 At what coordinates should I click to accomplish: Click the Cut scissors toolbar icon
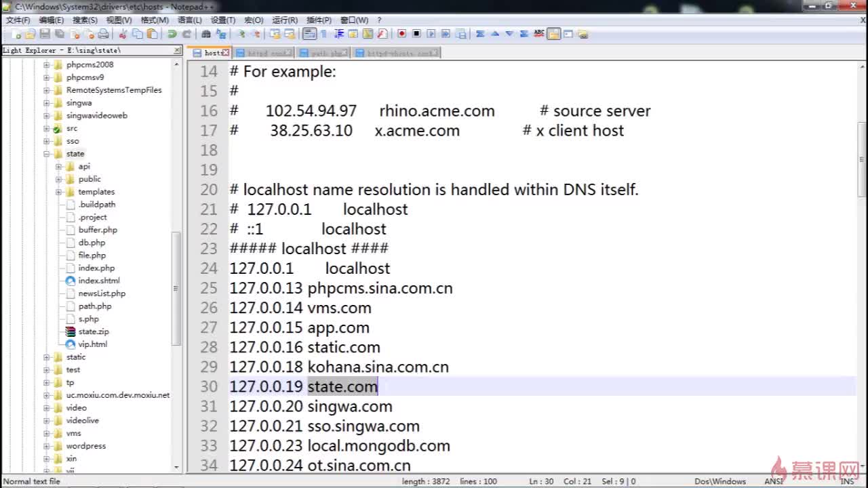pyautogui.click(x=123, y=34)
